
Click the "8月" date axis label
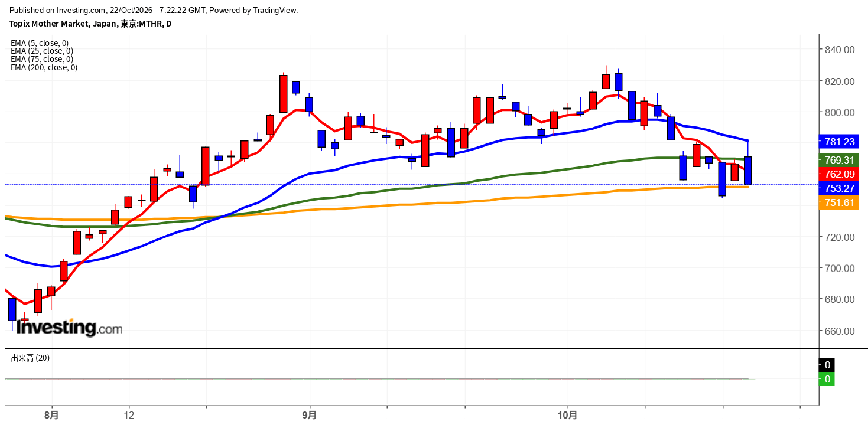(x=51, y=415)
